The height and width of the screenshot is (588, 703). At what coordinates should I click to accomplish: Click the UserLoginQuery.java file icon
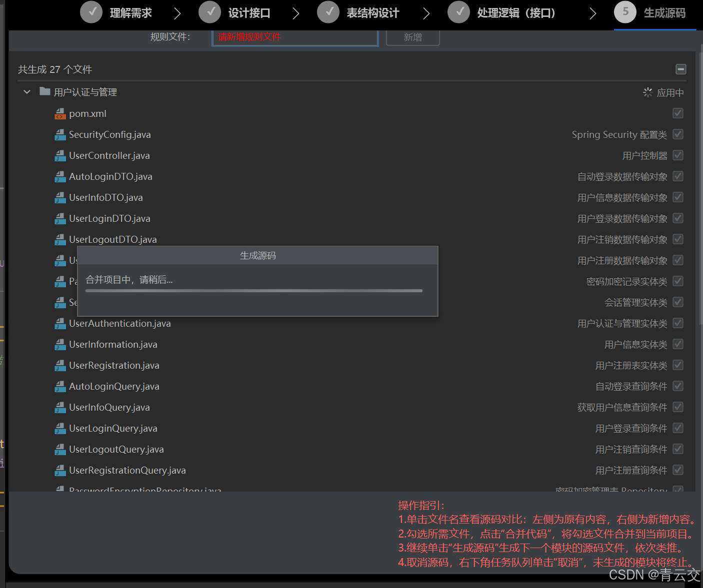coord(60,429)
